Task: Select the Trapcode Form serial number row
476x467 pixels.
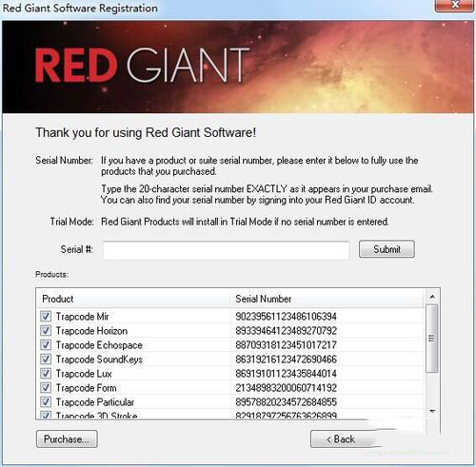Action: point(231,388)
